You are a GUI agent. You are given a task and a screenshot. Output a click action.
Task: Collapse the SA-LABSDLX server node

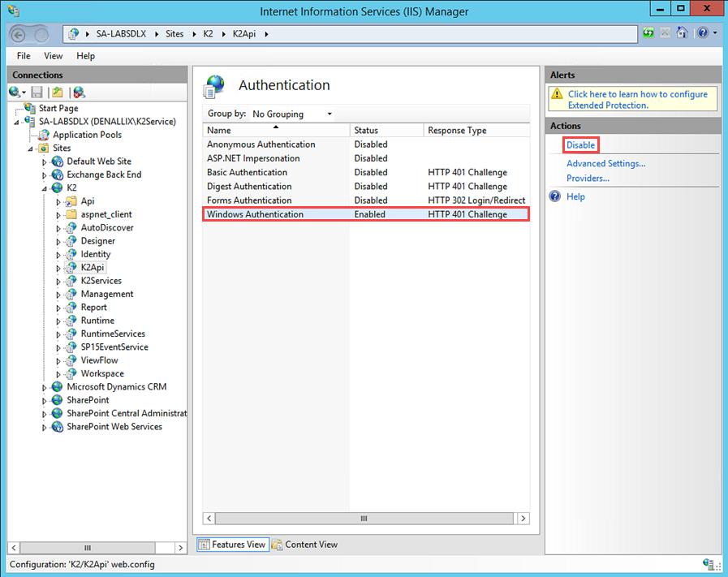click(17, 122)
